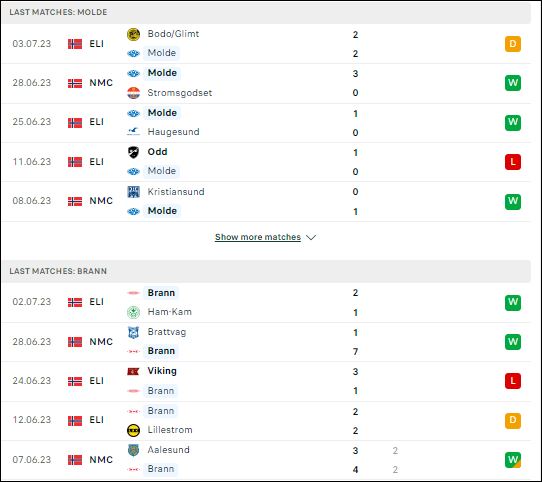Open the Lillestrom team name link

point(170,430)
